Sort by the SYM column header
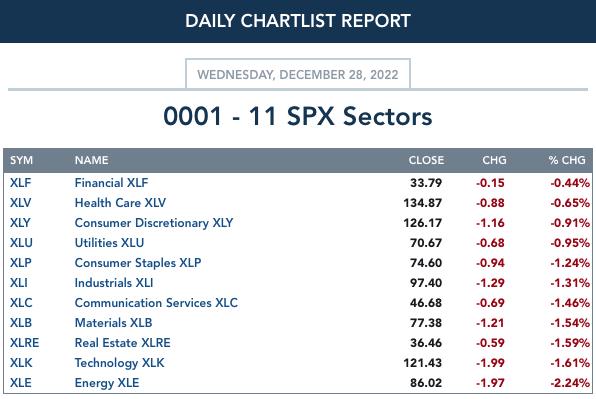This screenshot has width=596, height=399. (x=21, y=160)
